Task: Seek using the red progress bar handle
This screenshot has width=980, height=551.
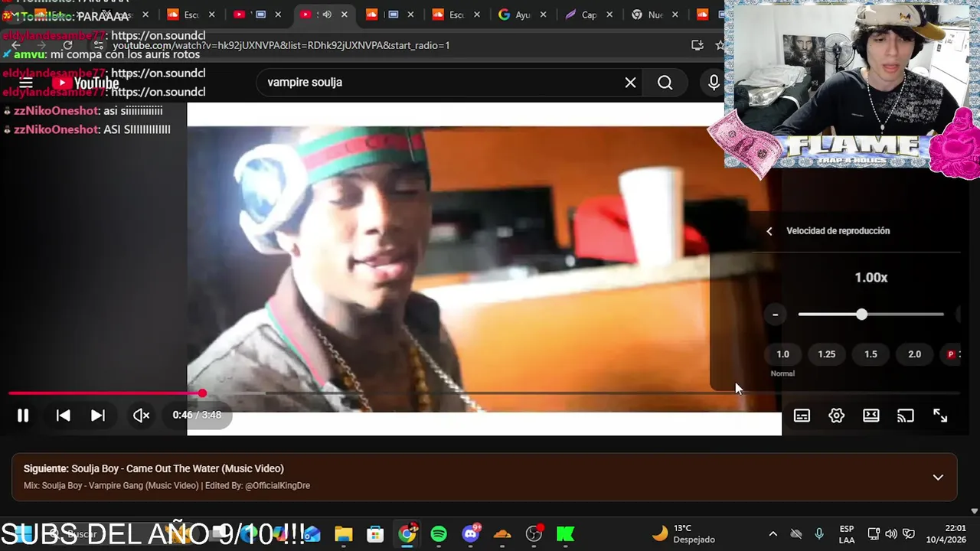Action: pos(202,393)
